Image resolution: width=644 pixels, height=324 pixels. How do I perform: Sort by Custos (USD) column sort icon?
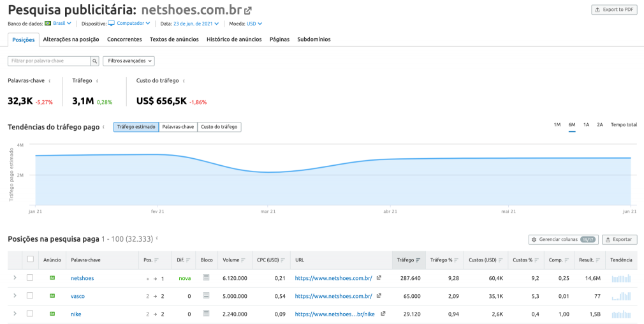click(501, 260)
